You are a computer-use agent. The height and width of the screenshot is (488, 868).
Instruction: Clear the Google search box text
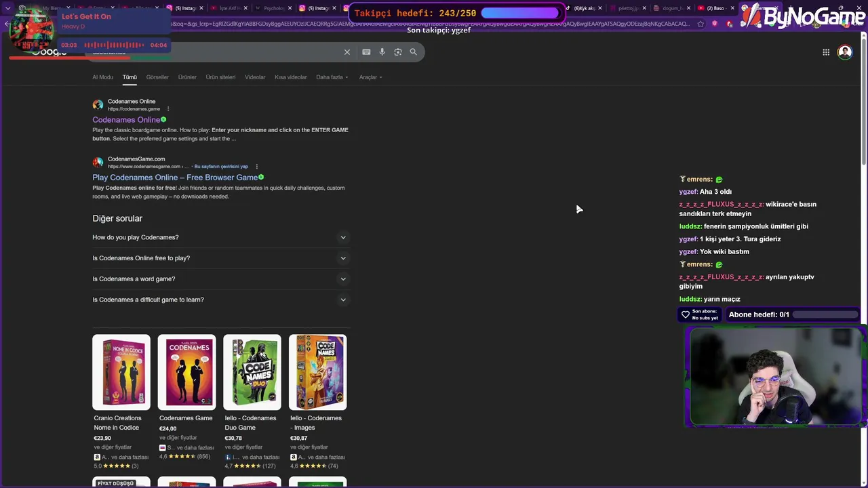pyautogui.click(x=347, y=52)
